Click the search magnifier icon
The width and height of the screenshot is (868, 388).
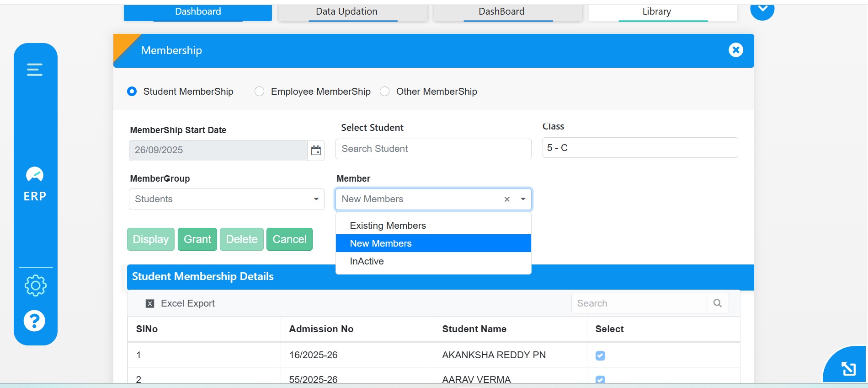(717, 303)
